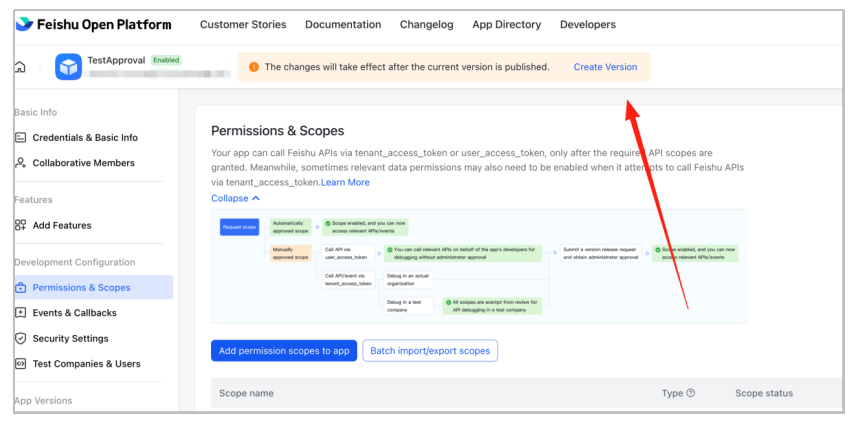The width and height of the screenshot is (855, 422).
Task: Open the App Directory
Action: pyautogui.click(x=506, y=24)
